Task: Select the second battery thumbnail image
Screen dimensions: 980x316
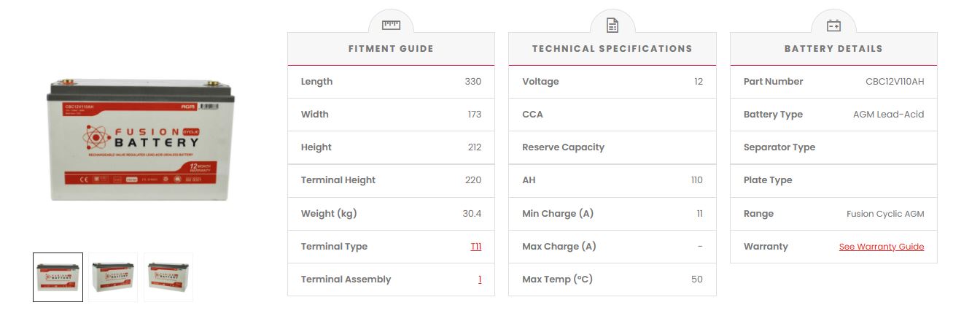Action: (x=113, y=277)
